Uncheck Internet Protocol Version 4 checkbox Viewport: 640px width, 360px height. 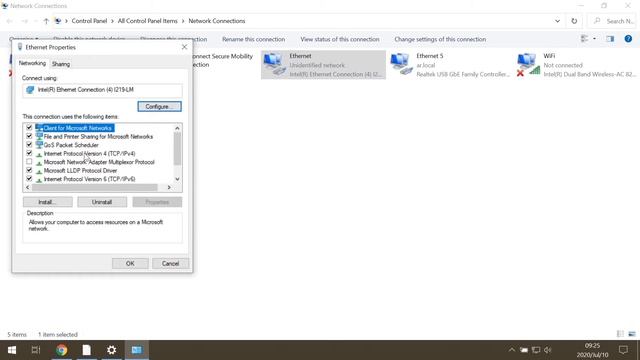coord(29,153)
